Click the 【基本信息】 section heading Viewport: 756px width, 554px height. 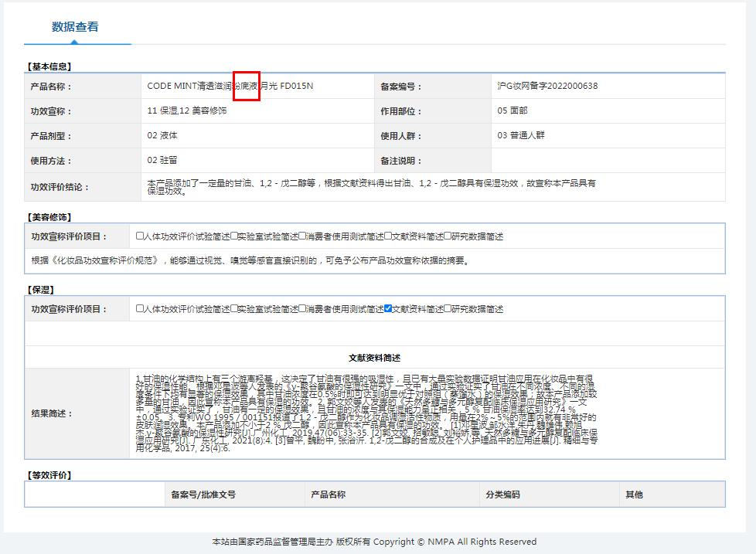[49, 66]
